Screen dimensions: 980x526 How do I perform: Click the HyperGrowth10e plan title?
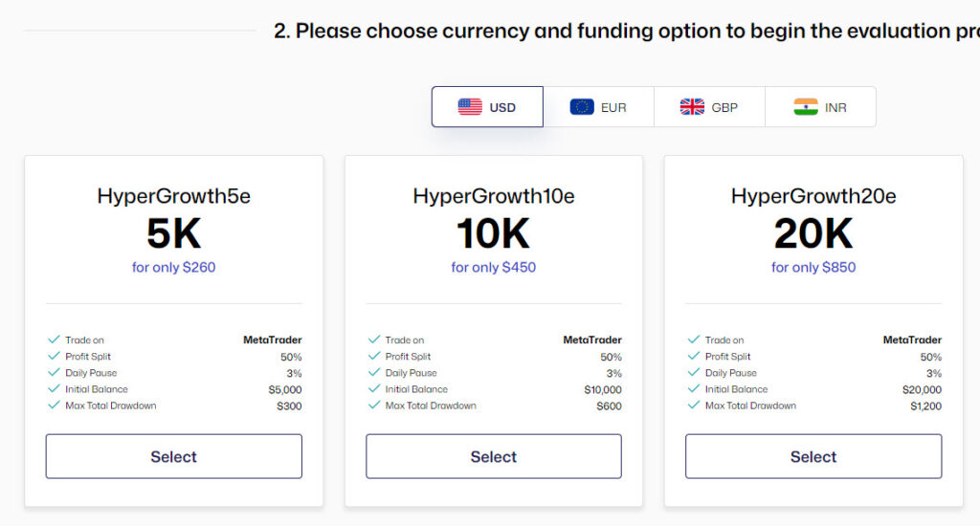(x=494, y=196)
